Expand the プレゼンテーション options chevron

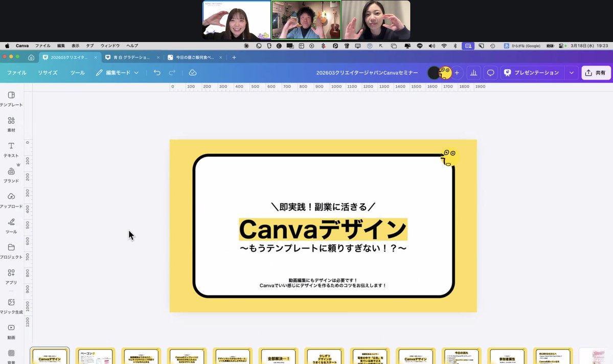[x=571, y=73]
